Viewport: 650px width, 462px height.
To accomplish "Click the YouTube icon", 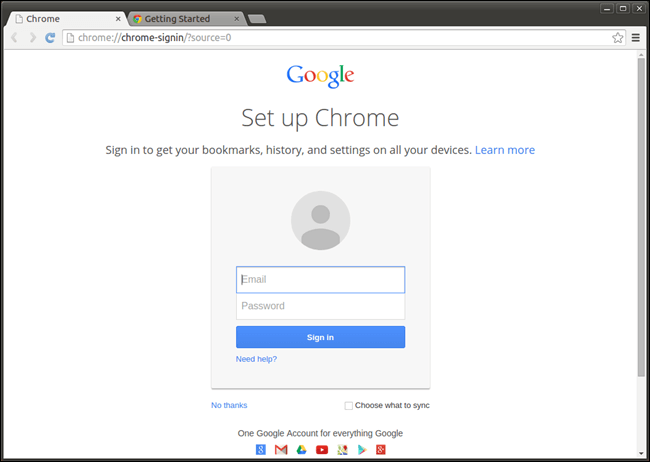I will tap(322, 450).
